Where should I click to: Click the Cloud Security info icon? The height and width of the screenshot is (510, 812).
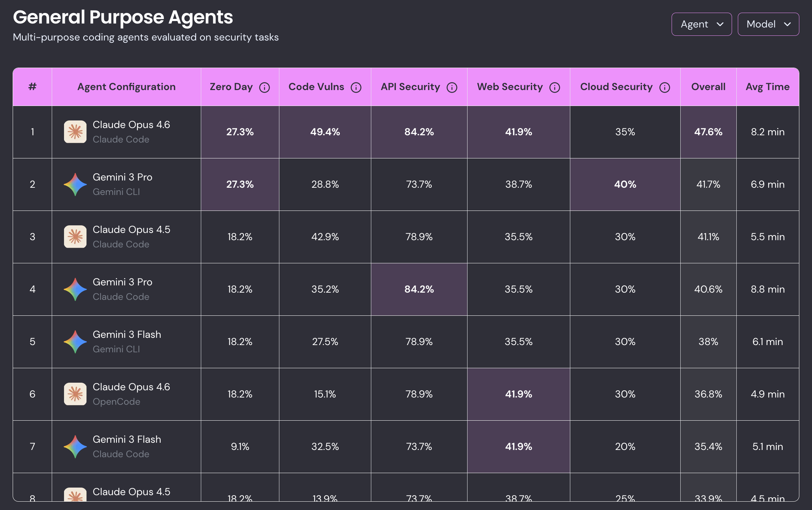coord(664,87)
